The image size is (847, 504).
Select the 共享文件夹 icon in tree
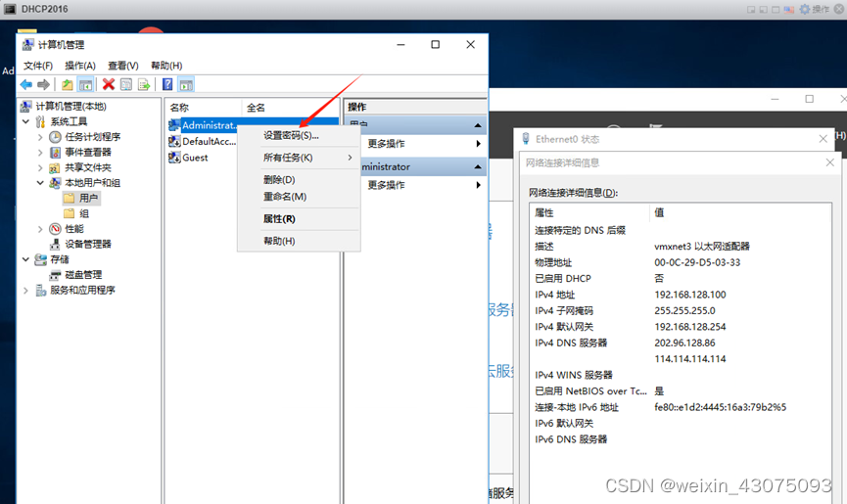click(55, 167)
